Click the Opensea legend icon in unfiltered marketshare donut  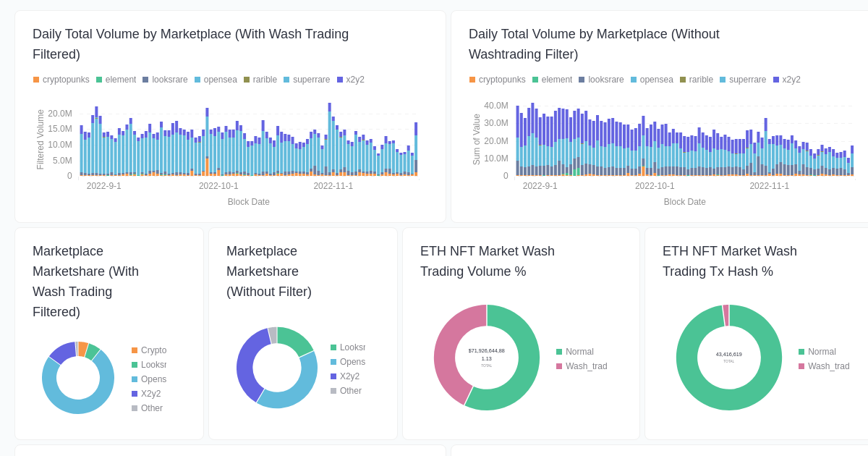point(332,362)
